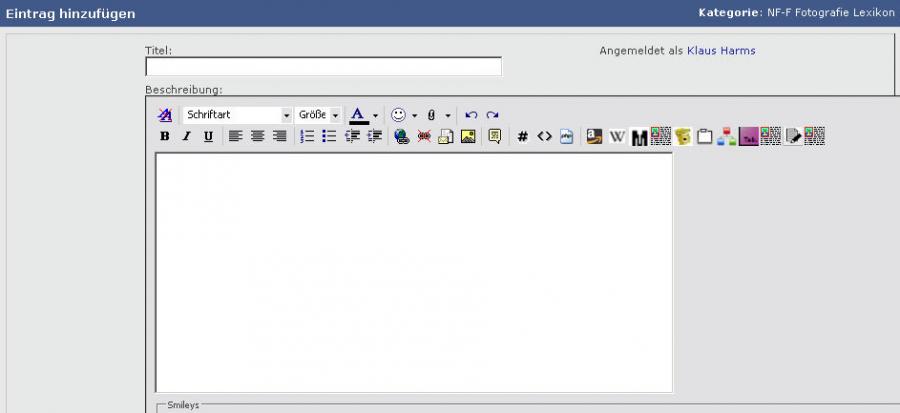Insert an email link
Screen dimensions: 900x413
point(446,137)
